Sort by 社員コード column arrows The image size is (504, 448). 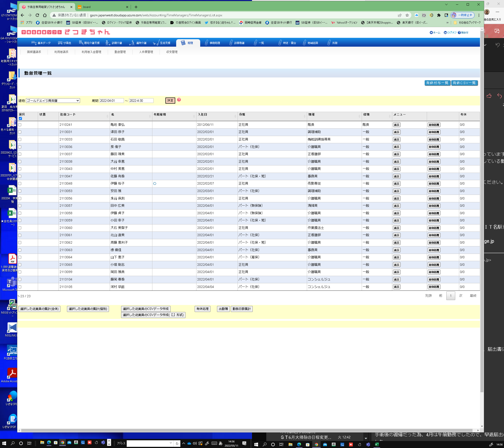point(107,116)
